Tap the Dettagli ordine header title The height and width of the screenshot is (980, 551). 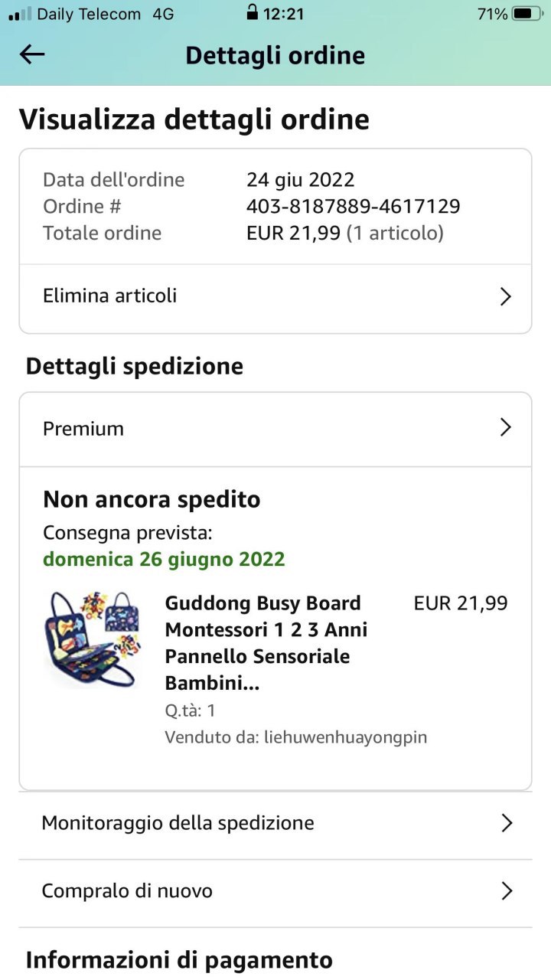pos(275,55)
